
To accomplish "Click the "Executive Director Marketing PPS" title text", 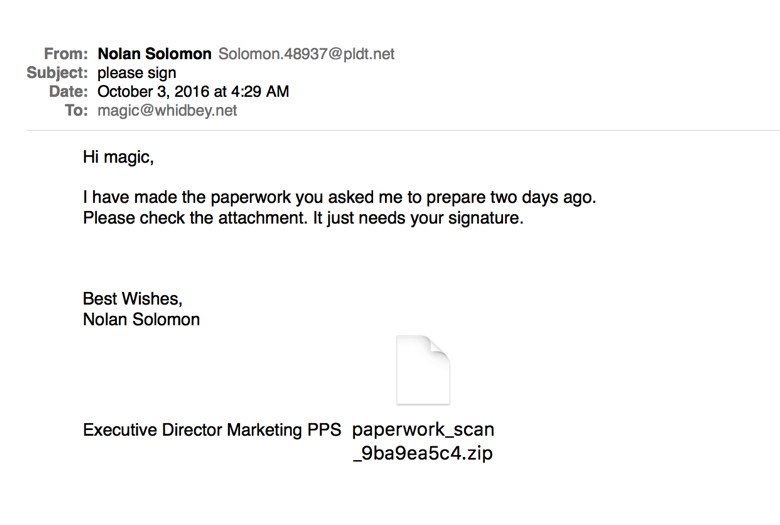I will pos(212,431).
